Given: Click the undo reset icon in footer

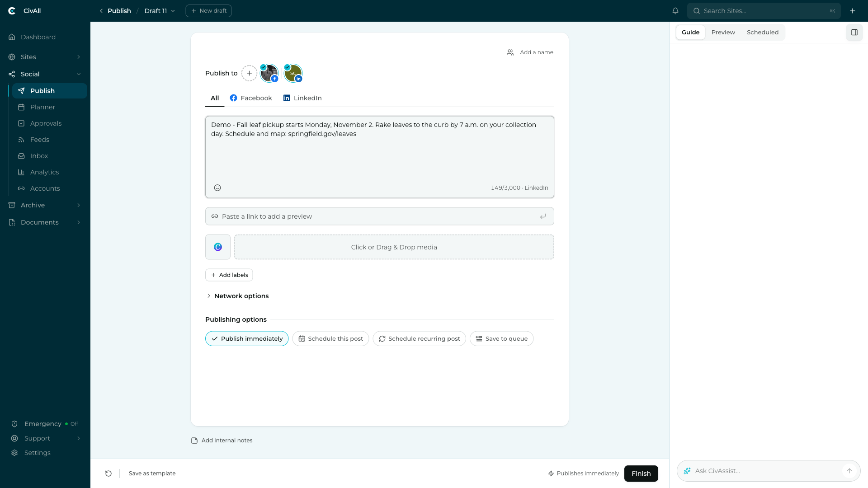Looking at the screenshot, I should (108, 474).
